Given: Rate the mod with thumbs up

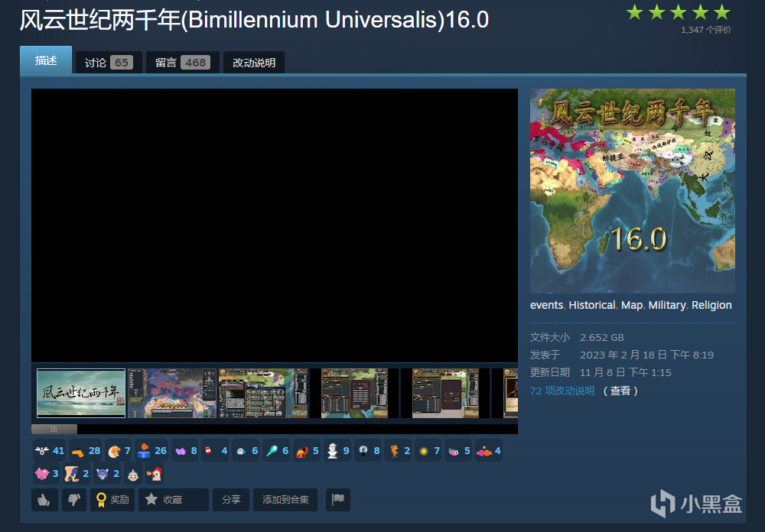Looking at the screenshot, I should [44, 500].
